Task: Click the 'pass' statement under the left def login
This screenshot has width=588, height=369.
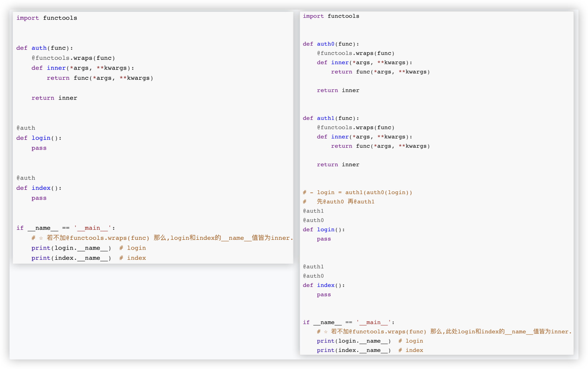Action: click(39, 148)
